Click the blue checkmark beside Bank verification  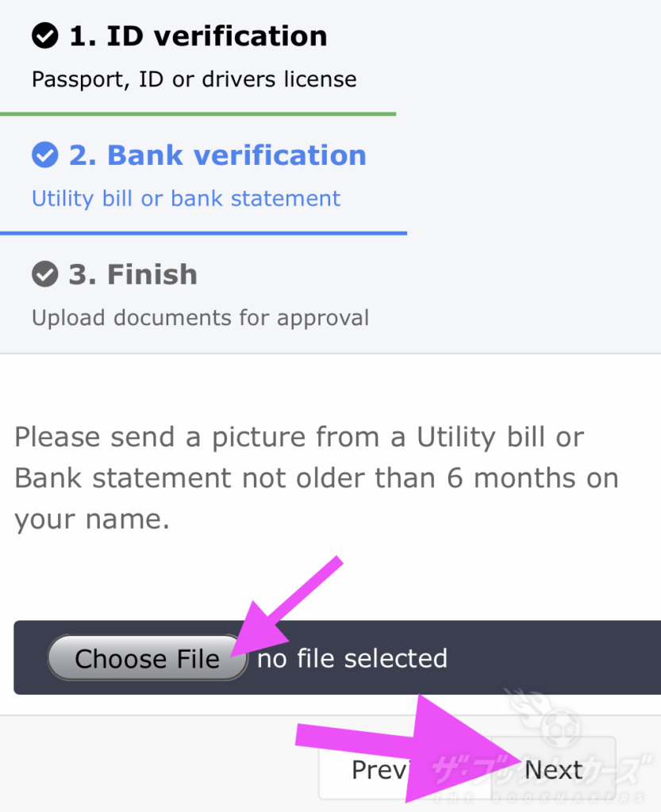tap(44, 155)
